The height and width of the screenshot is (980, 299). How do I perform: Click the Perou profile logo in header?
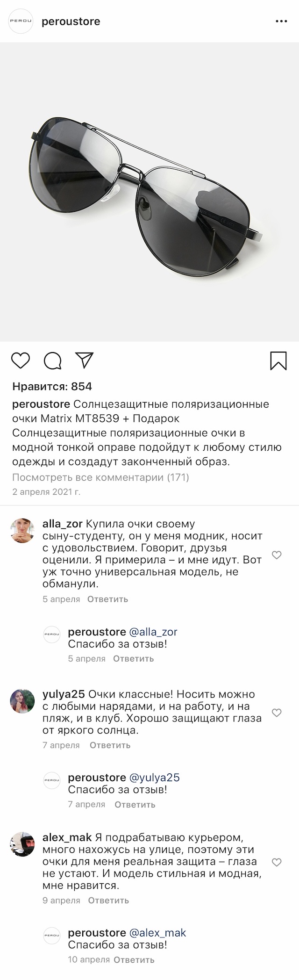(21, 22)
